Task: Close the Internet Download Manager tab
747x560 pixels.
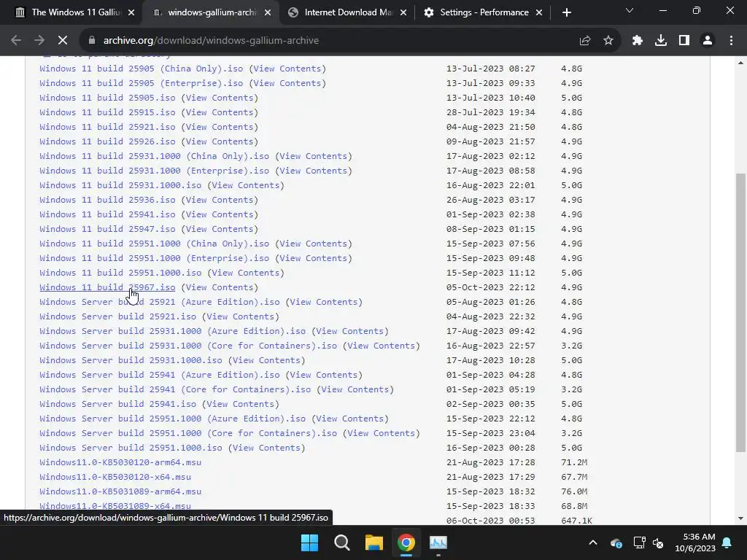Action: click(403, 12)
